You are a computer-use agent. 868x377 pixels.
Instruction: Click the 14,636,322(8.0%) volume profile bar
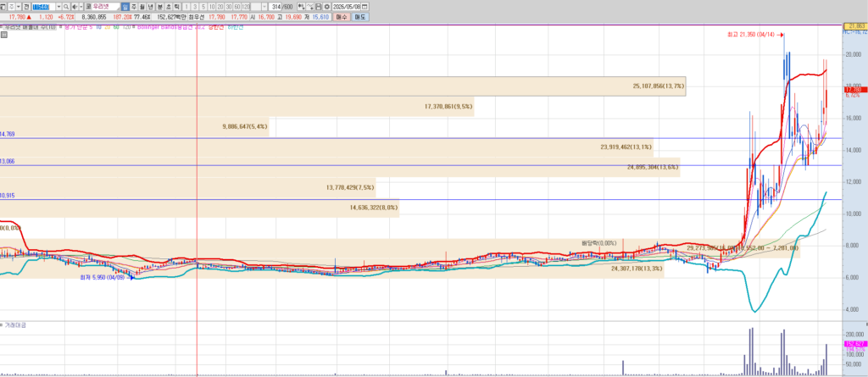(x=199, y=208)
